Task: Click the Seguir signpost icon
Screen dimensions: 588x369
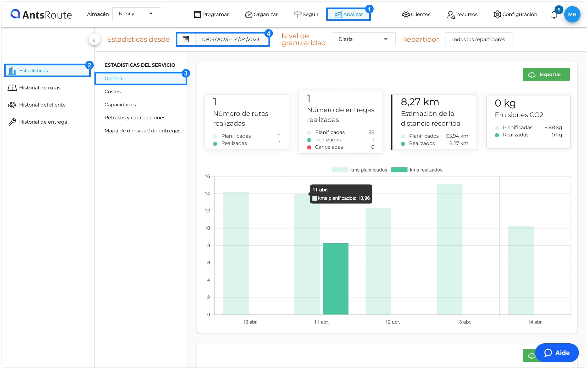Action: [x=298, y=14]
